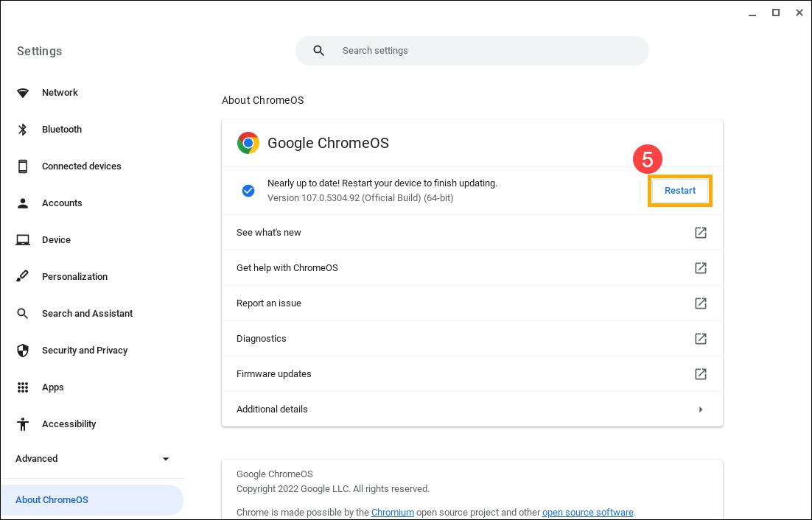This screenshot has height=520, width=812.
Task: Click the Connected devices phone icon
Action: [x=23, y=166]
